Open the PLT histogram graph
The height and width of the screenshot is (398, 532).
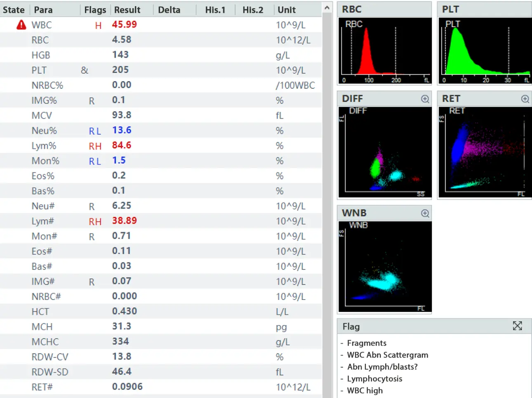485,51
